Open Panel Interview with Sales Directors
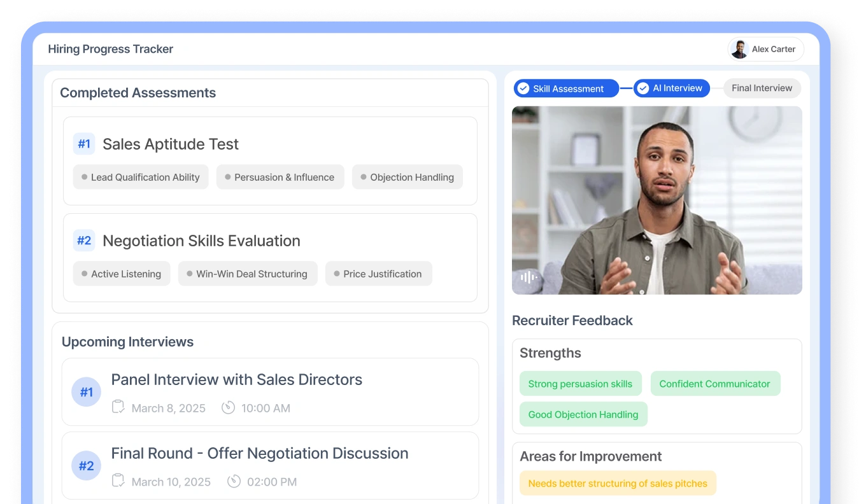The height and width of the screenshot is (504, 866). coord(237,379)
